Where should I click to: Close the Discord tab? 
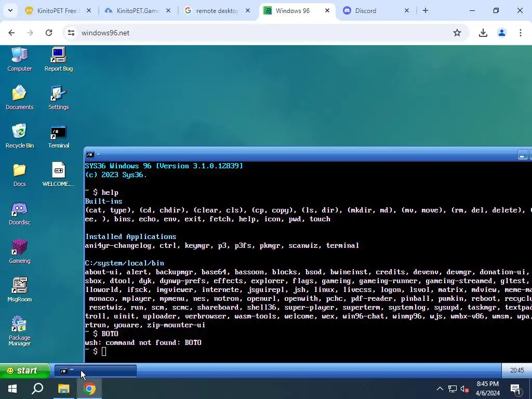[x=406, y=10]
